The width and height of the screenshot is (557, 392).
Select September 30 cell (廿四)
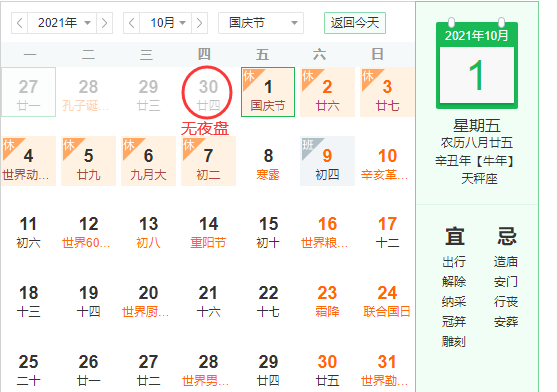coord(208,92)
